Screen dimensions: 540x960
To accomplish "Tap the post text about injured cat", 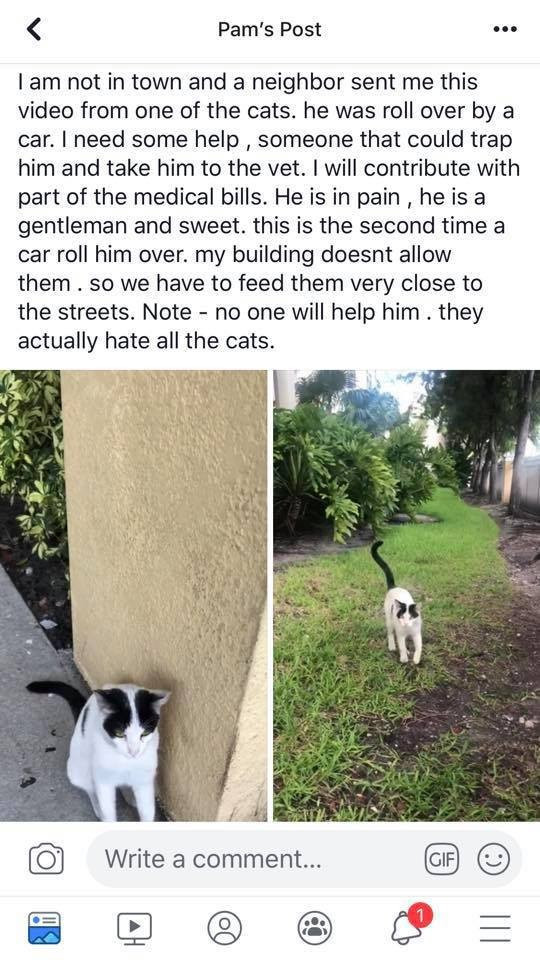I will click(x=269, y=211).
